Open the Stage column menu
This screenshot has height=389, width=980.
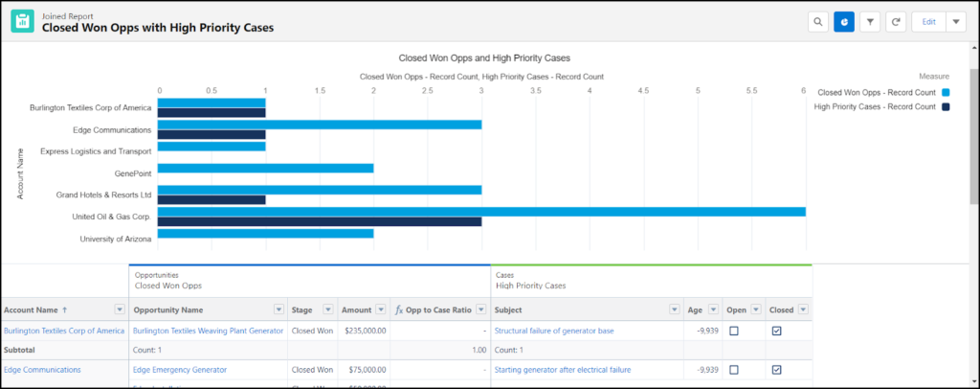click(x=327, y=309)
